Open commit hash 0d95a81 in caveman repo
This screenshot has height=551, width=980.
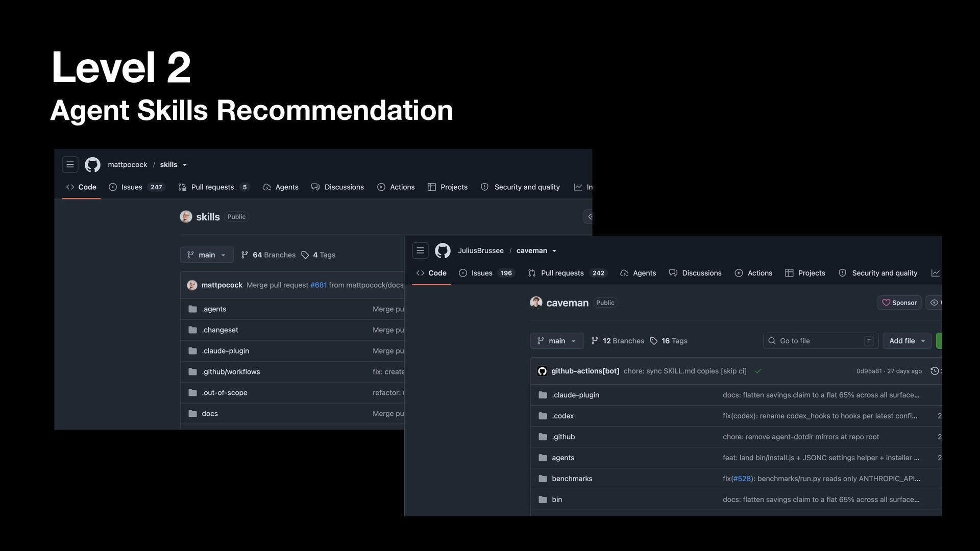click(x=869, y=371)
